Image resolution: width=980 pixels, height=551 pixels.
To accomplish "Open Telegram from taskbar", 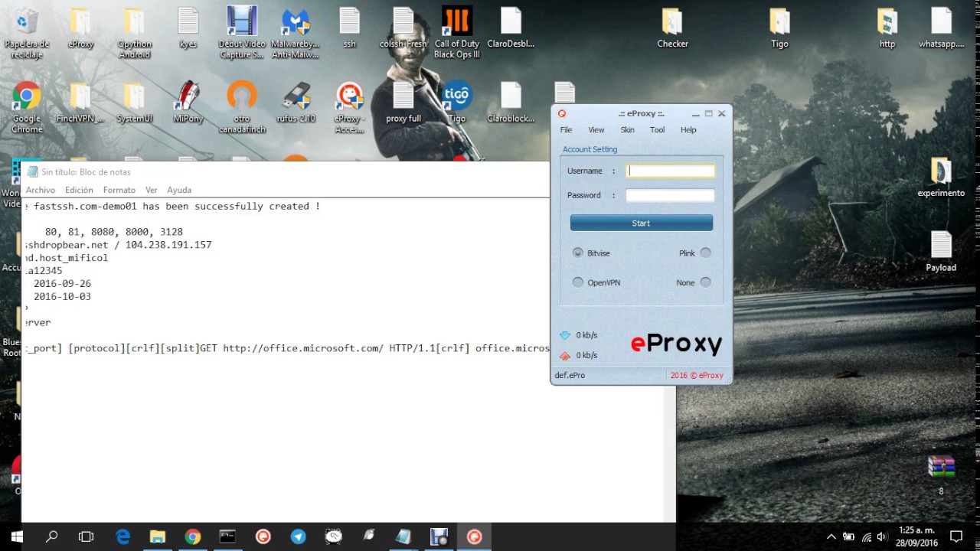I will click(298, 536).
